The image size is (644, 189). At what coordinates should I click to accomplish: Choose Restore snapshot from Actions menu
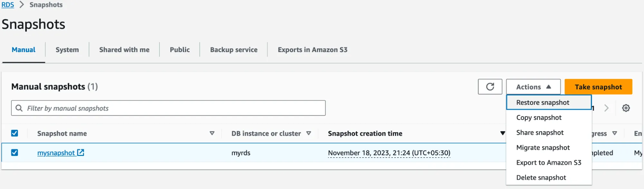point(543,102)
